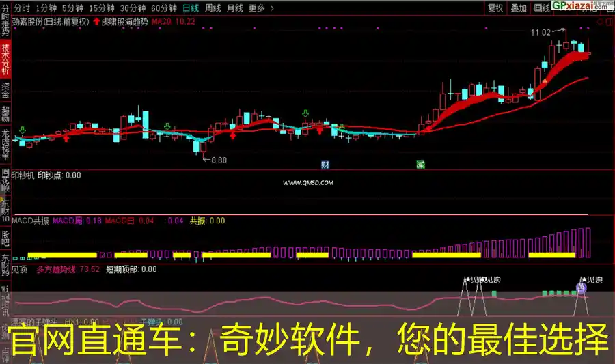
Task: Click the first green down-arrow signal at chart start
Action: tap(23, 130)
